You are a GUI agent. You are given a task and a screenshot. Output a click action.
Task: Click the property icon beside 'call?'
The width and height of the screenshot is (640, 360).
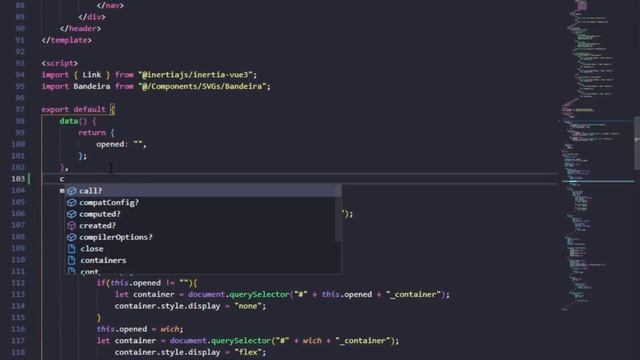coord(72,191)
